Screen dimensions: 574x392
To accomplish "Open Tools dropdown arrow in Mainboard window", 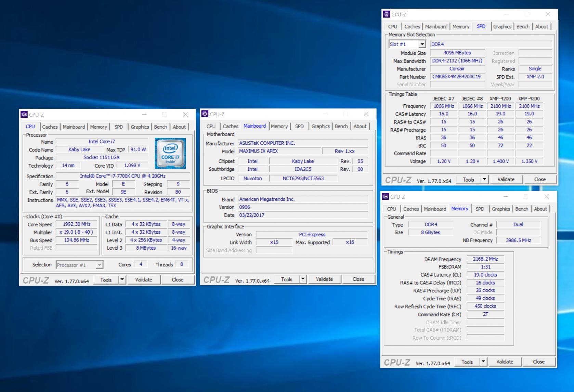I will click(x=303, y=279).
